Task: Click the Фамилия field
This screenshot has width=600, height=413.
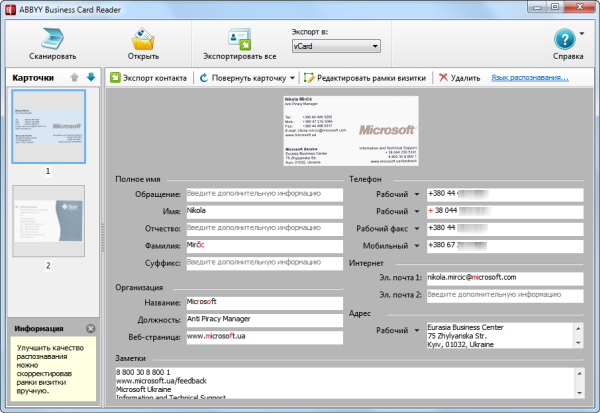Action: click(264, 246)
